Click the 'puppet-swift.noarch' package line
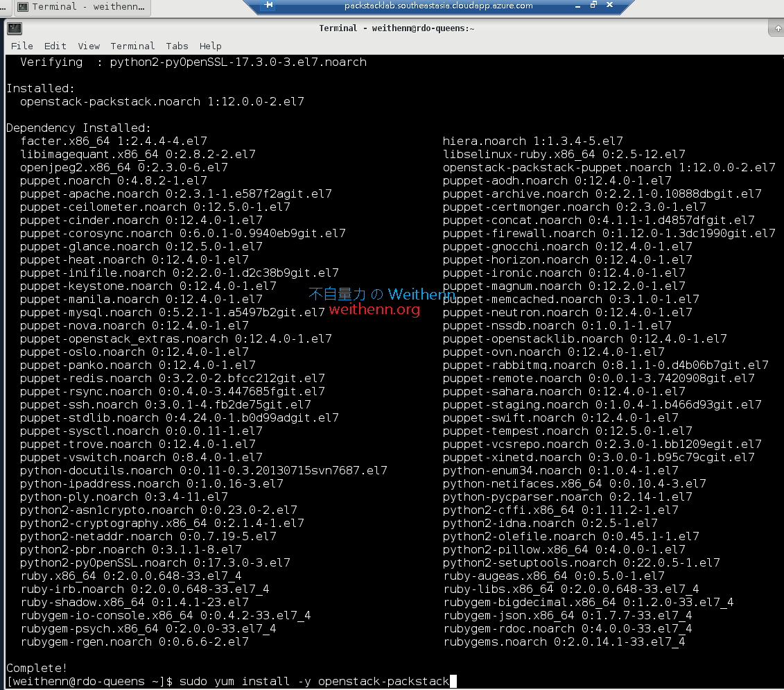 (561, 417)
